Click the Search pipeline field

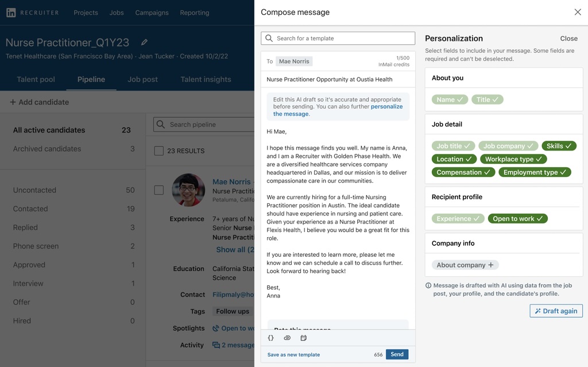tap(204, 124)
